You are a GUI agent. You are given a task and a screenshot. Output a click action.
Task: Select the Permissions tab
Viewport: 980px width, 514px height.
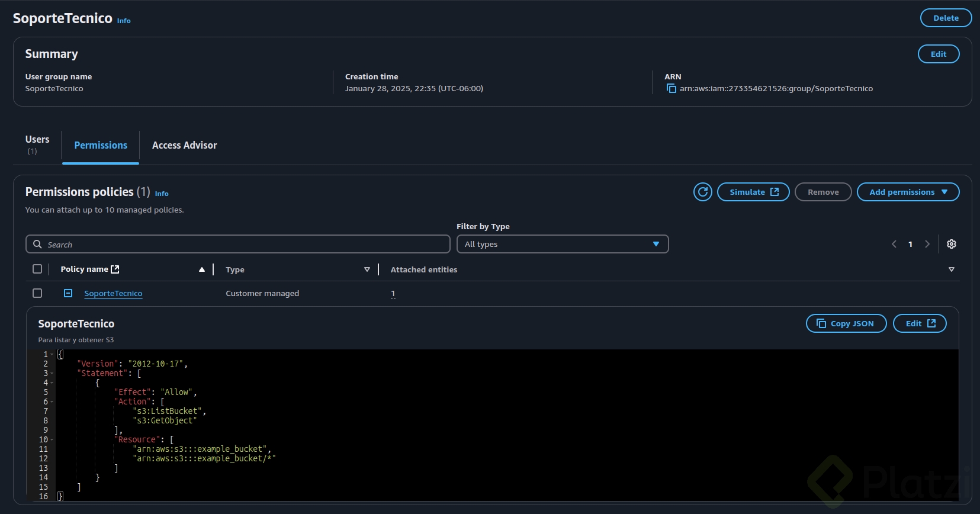tap(101, 145)
